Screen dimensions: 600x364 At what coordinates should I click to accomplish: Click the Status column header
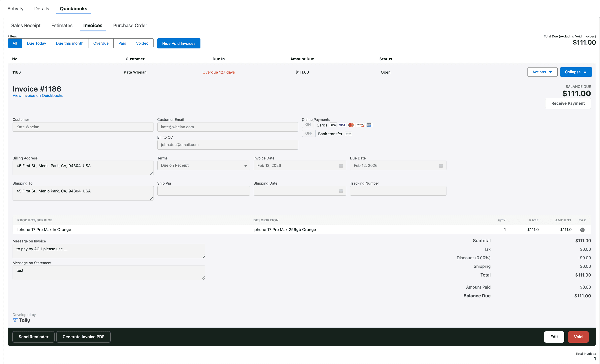[x=385, y=59]
